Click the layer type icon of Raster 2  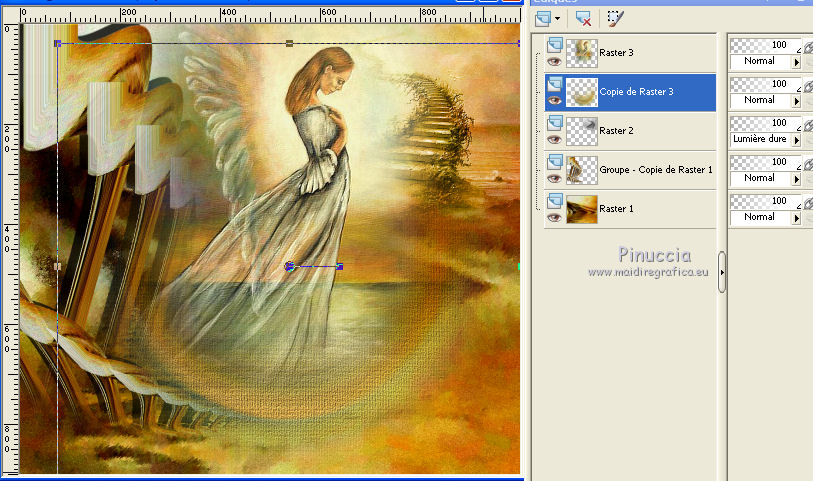tap(554, 122)
